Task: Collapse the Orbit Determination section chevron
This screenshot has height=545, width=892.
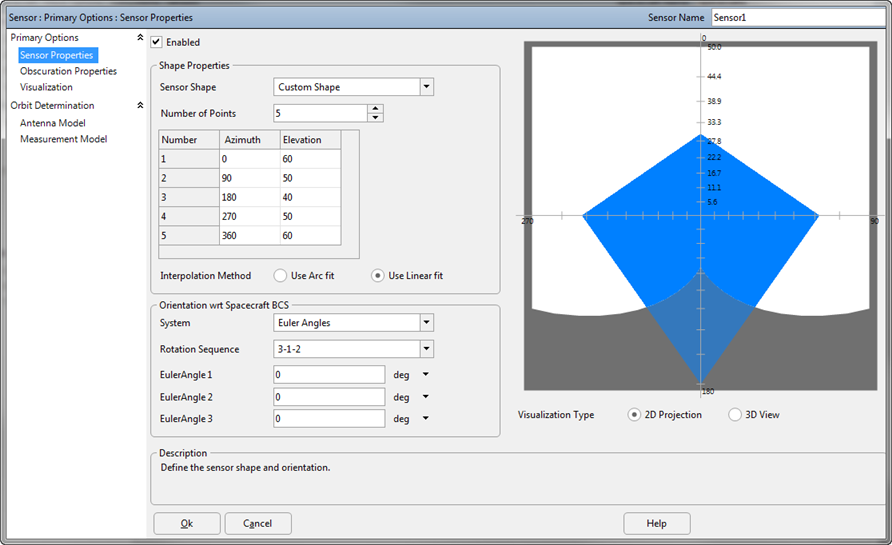Action: click(140, 105)
